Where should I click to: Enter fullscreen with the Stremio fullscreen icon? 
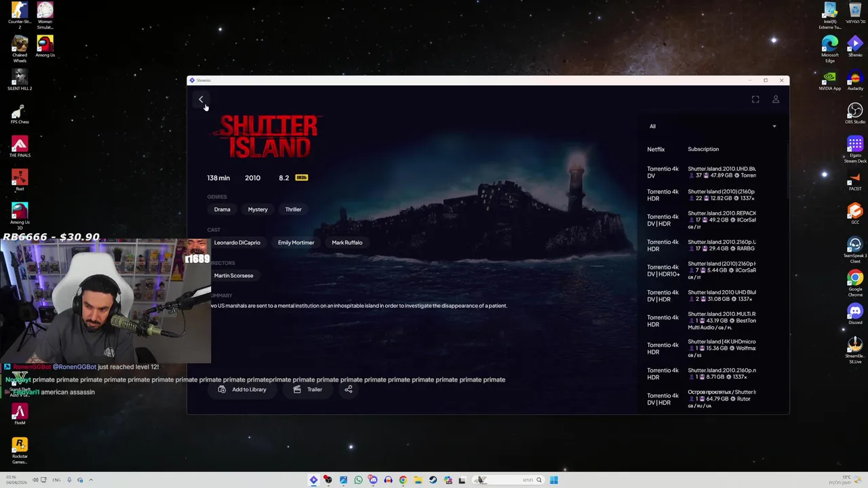755,100
